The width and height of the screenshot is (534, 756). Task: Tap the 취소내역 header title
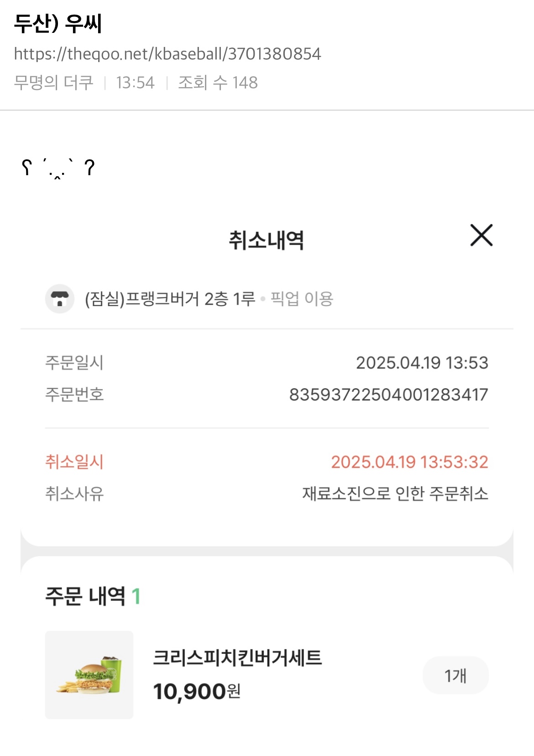267,240
